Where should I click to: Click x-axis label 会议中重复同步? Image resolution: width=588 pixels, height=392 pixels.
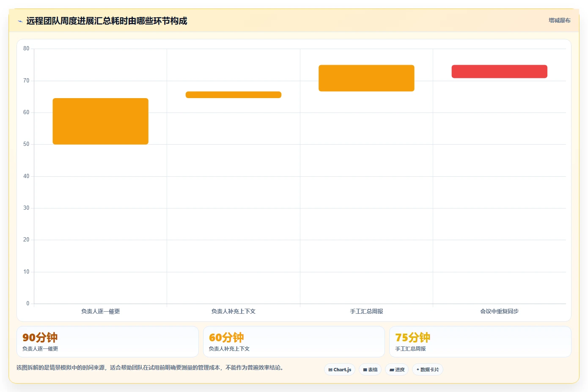click(x=500, y=311)
